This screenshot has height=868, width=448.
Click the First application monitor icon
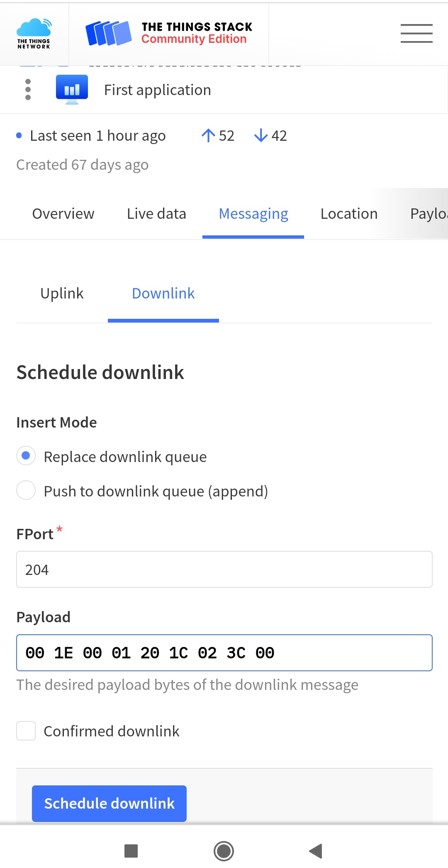[72, 89]
